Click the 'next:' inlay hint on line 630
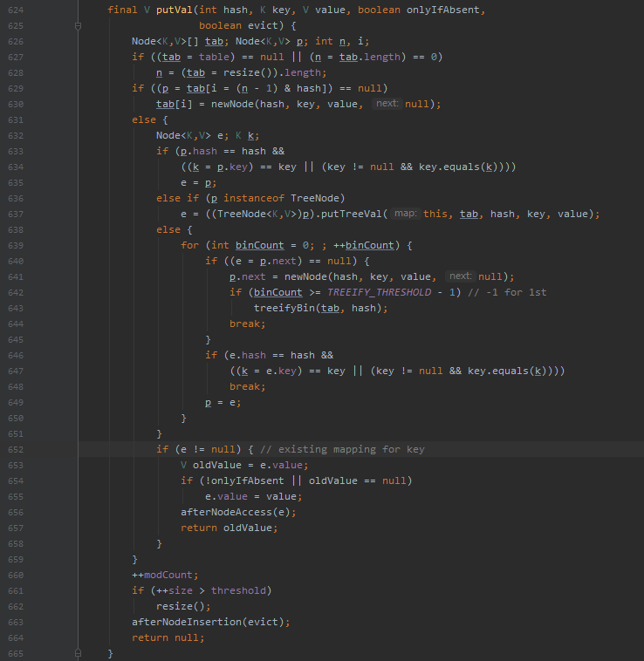The width and height of the screenshot is (644, 661). point(387,104)
